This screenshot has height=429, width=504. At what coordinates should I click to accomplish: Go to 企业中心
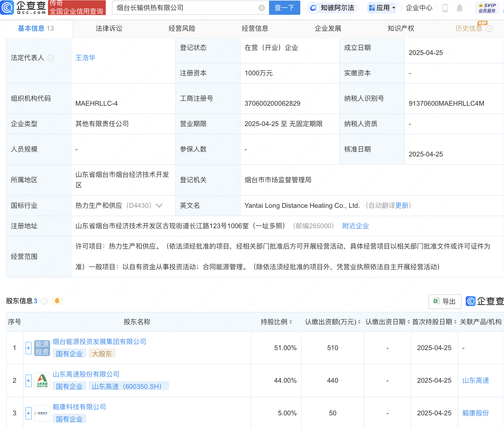(x=419, y=8)
